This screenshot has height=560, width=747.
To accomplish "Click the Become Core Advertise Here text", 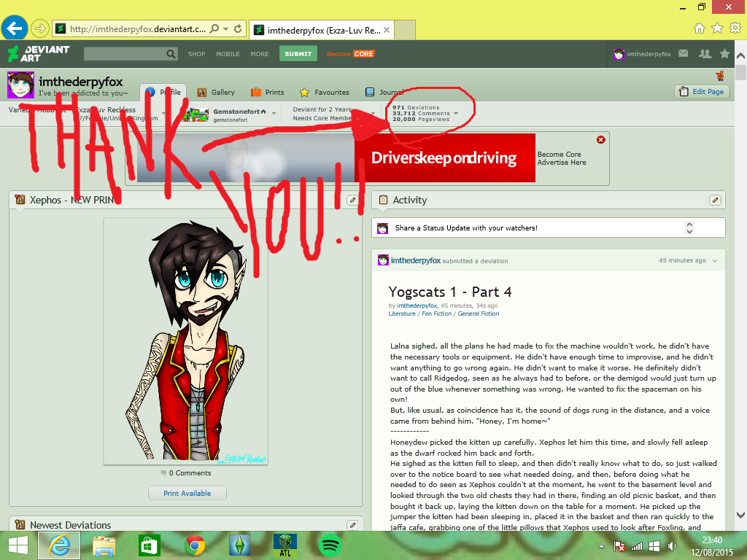I will coord(562,158).
